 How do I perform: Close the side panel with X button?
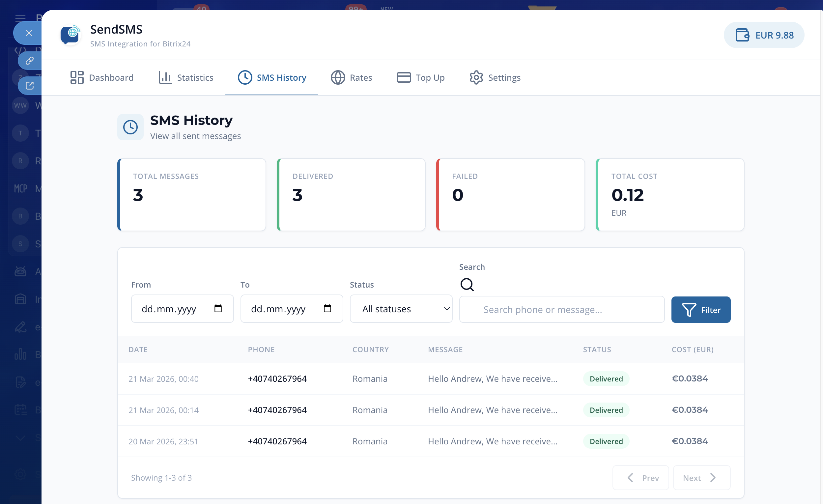click(x=29, y=33)
